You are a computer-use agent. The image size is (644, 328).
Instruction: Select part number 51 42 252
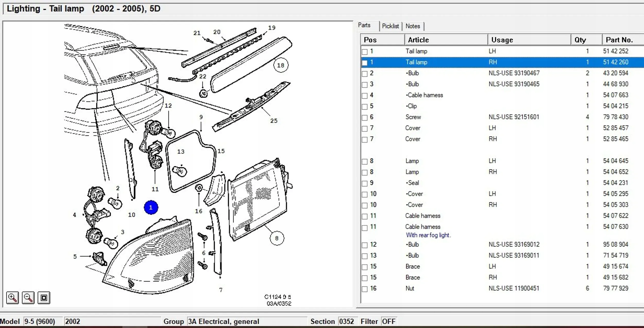615,51
